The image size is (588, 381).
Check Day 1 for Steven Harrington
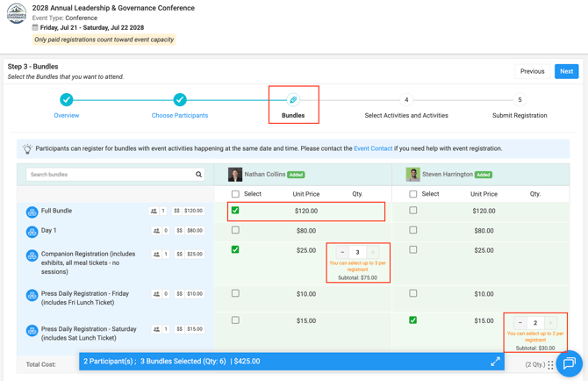pos(412,230)
